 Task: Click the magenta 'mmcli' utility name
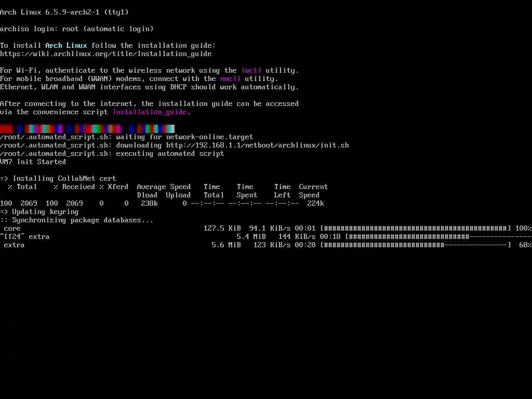[230, 79]
